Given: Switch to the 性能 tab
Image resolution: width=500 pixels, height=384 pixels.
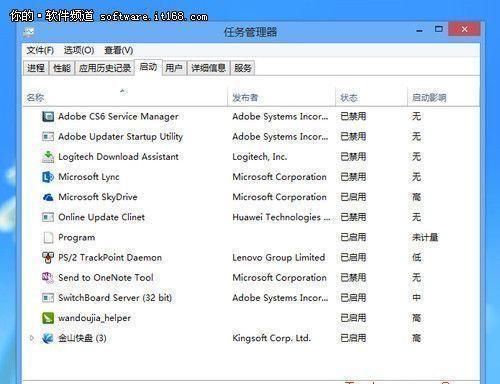Looking at the screenshot, I should click(62, 68).
